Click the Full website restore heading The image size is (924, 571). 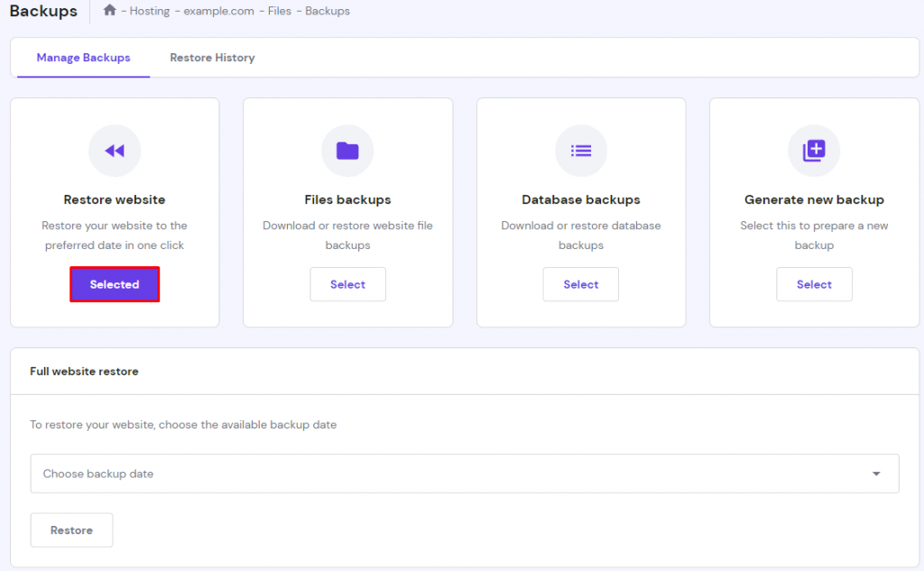tap(84, 371)
